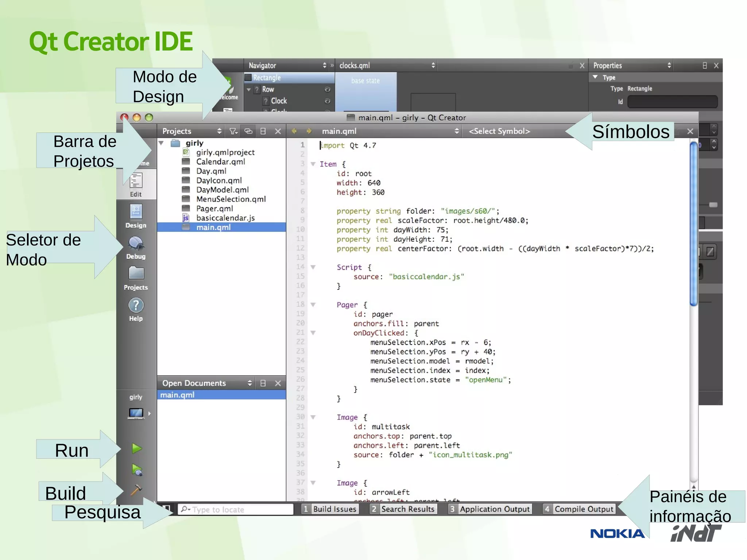
Task: Open the Open Documents pane dropdown
Action: tap(249, 383)
